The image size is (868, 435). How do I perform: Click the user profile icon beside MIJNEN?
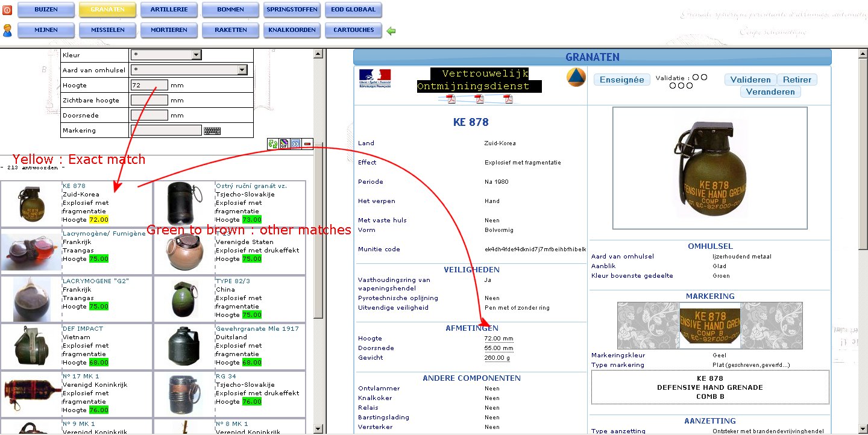(x=7, y=30)
